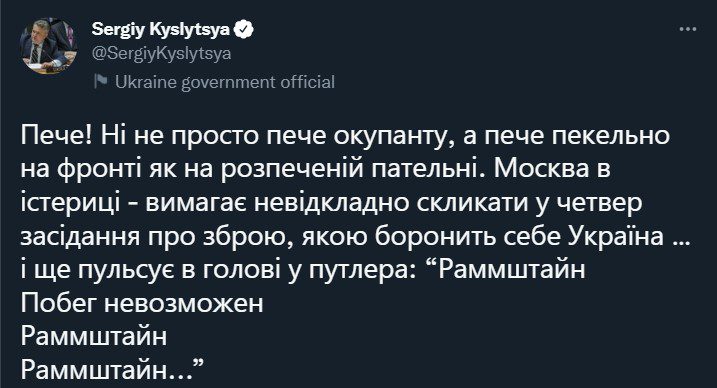Open Sergiy Kyslytsya's profile avatar photo

[x=48, y=46]
